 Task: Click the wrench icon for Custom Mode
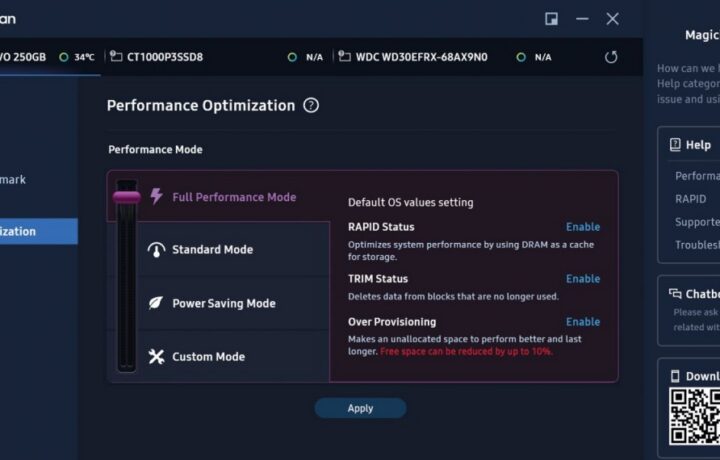(x=156, y=356)
